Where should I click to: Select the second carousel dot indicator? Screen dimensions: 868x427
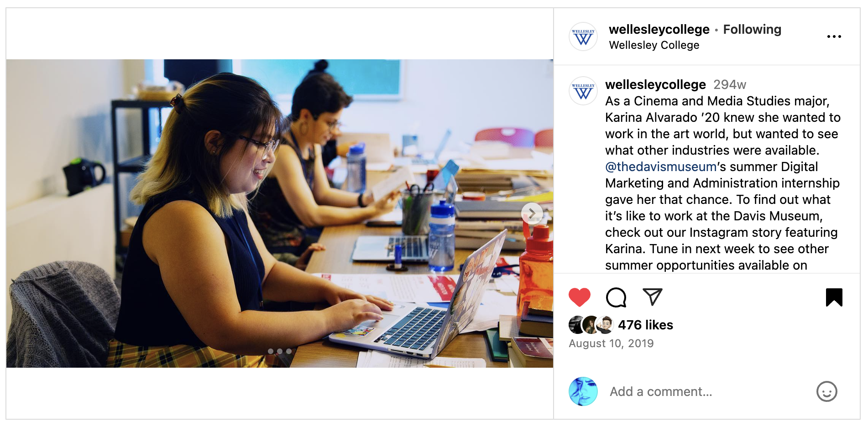pos(280,351)
